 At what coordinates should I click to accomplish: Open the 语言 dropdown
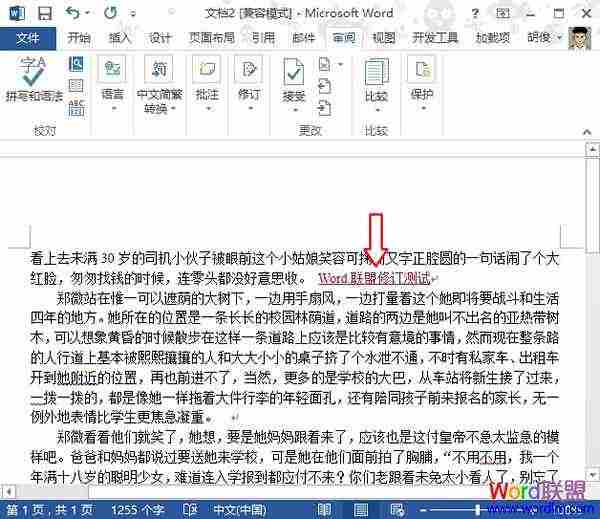112,84
